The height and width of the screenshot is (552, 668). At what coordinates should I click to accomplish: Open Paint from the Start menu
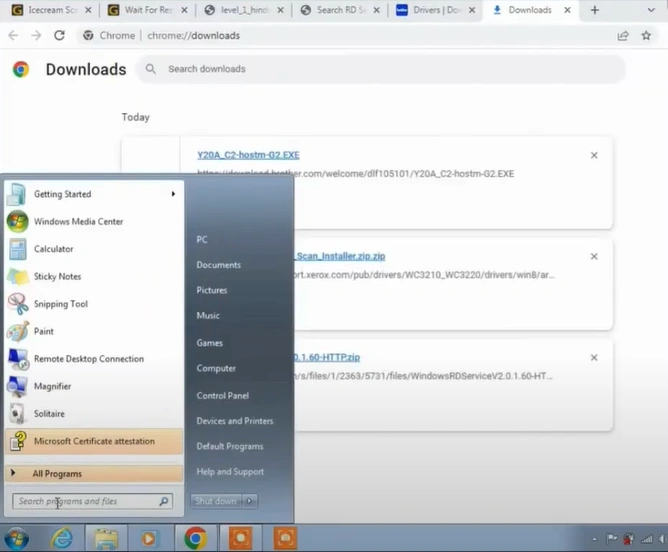coord(44,331)
